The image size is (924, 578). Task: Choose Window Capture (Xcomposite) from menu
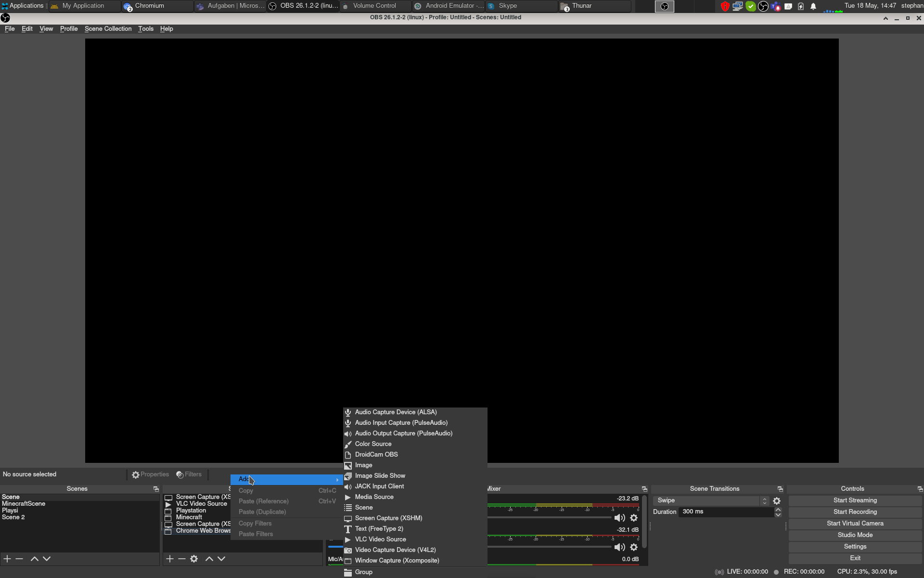(x=397, y=561)
